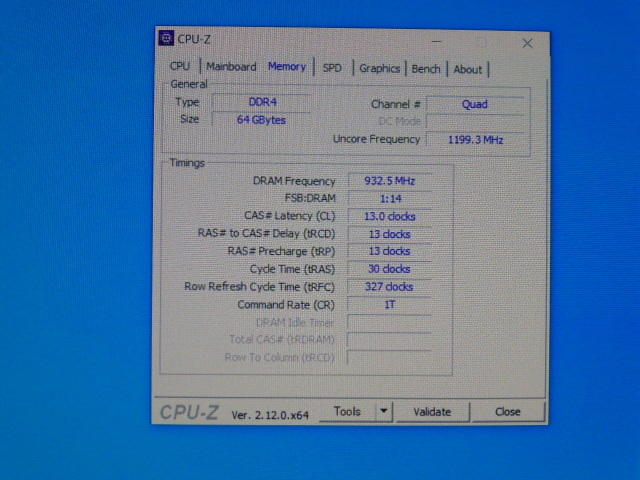Open the Graphics tab
Image resolution: width=640 pixels, height=480 pixels.
pos(379,68)
